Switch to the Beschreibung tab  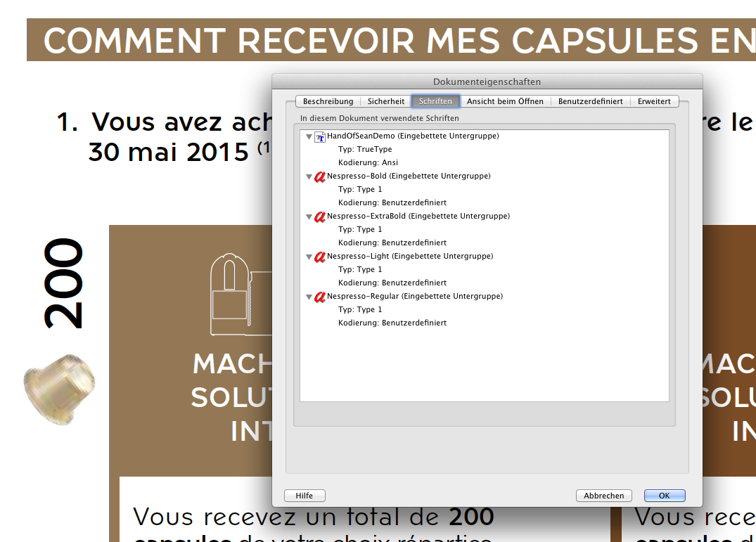coord(328,101)
